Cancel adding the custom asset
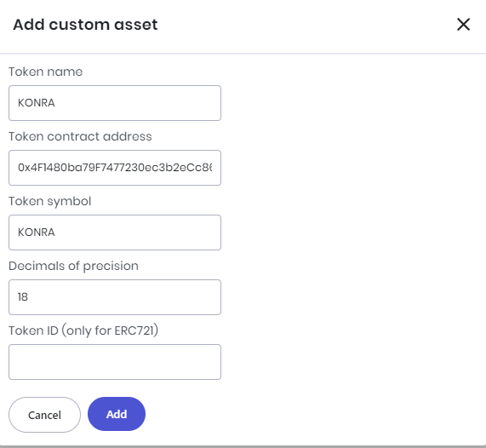This screenshot has width=486, height=448. pos(44,415)
